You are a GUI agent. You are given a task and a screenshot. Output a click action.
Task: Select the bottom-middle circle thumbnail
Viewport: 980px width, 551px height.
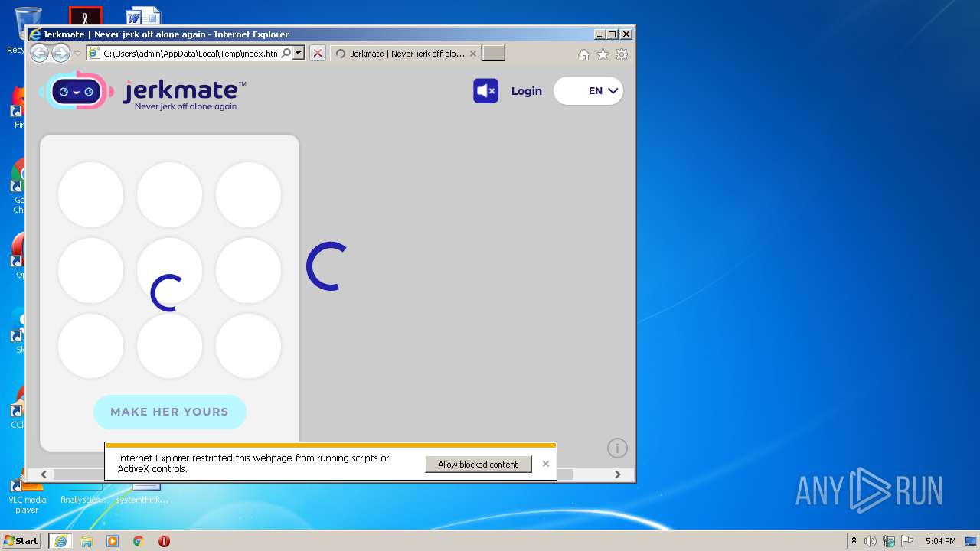169,346
